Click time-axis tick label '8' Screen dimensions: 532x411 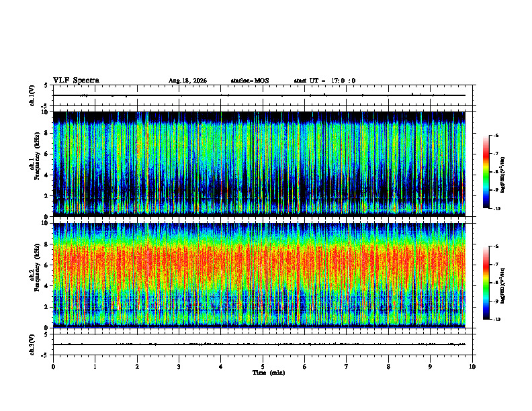coord(388,367)
